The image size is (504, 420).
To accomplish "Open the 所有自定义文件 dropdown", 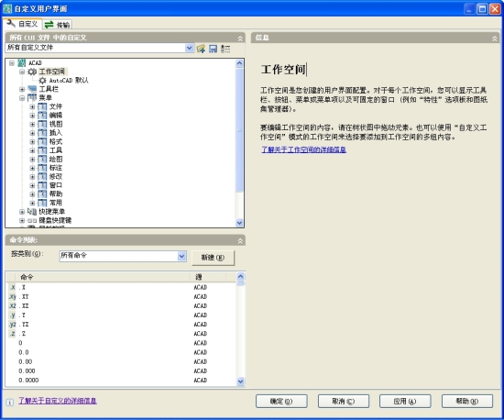I will (x=190, y=48).
